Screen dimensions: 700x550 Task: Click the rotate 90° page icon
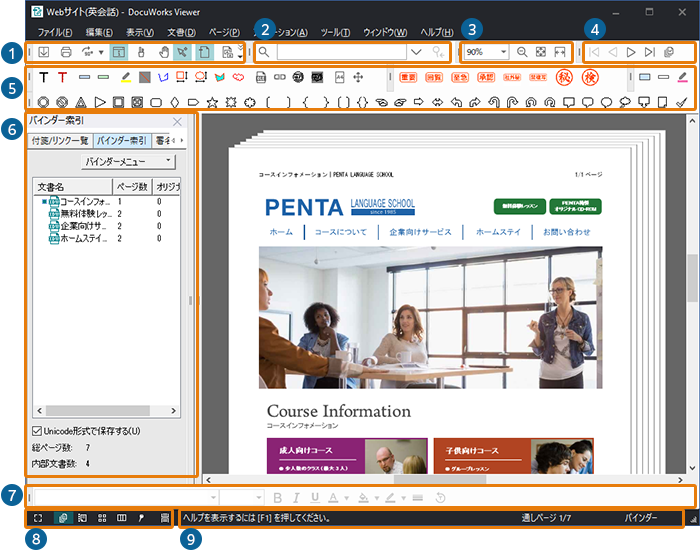(x=88, y=52)
